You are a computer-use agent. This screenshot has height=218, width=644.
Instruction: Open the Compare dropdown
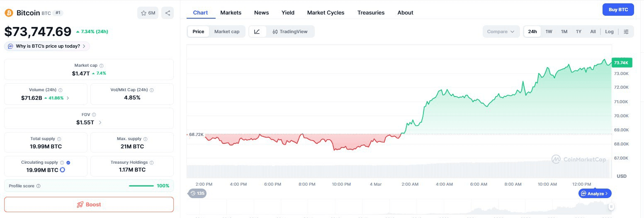501,31
